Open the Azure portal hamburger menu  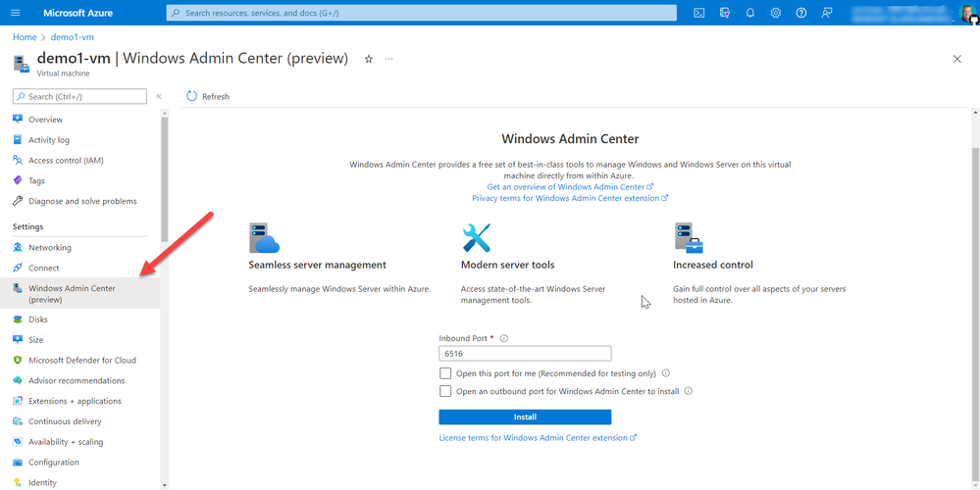[x=16, y=13]
